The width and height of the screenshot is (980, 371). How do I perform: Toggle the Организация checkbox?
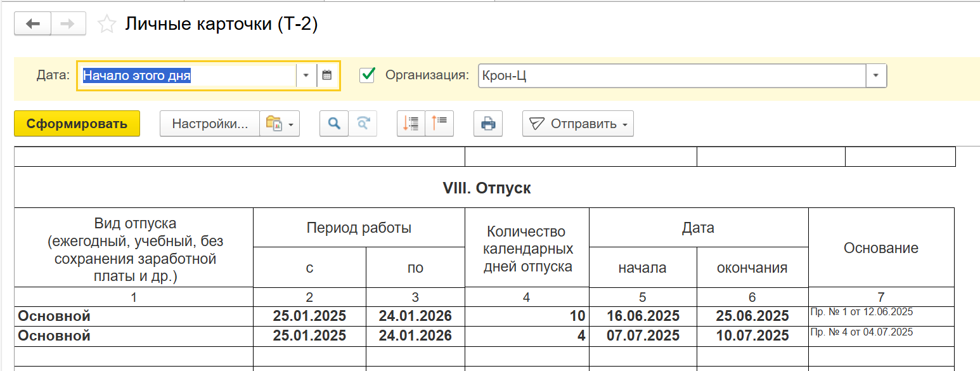coord(366,75)
